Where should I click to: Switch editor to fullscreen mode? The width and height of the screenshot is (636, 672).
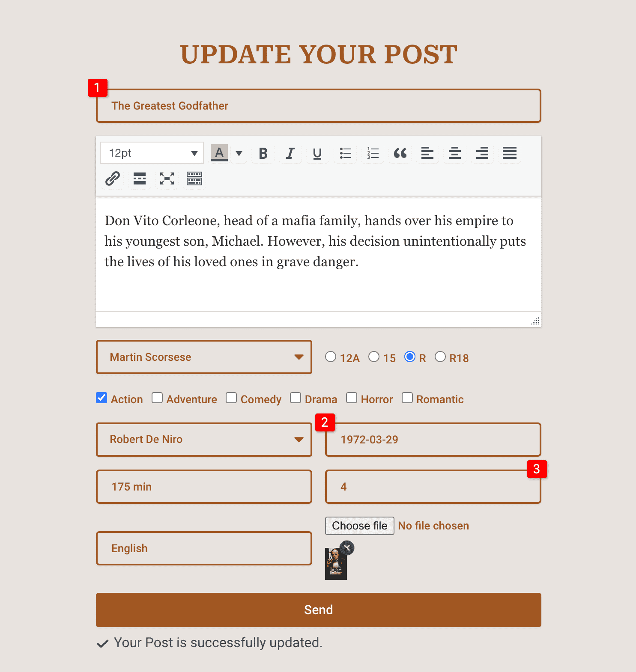click(x=167, y=178)
